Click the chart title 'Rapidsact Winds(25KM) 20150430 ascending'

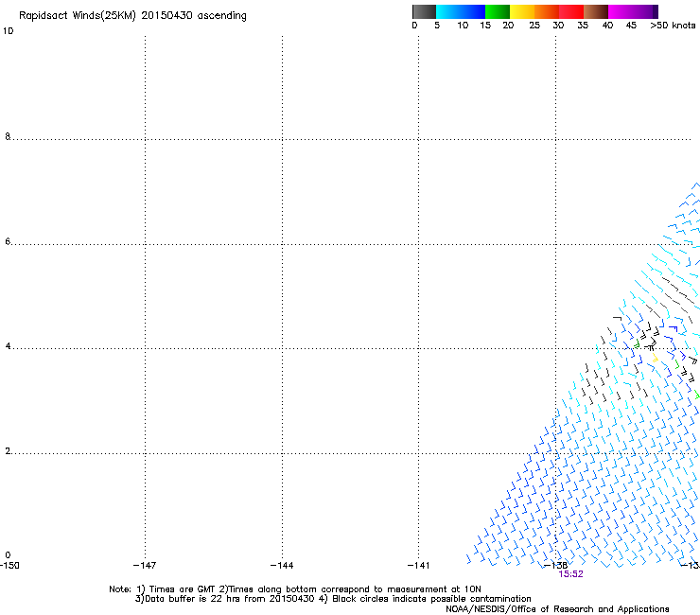point(132,16)
